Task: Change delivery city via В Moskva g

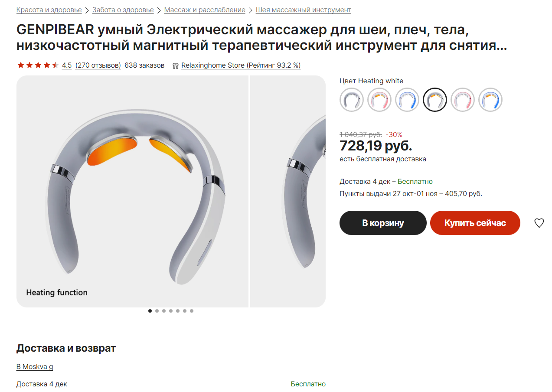Action: (x=35, y=367)
